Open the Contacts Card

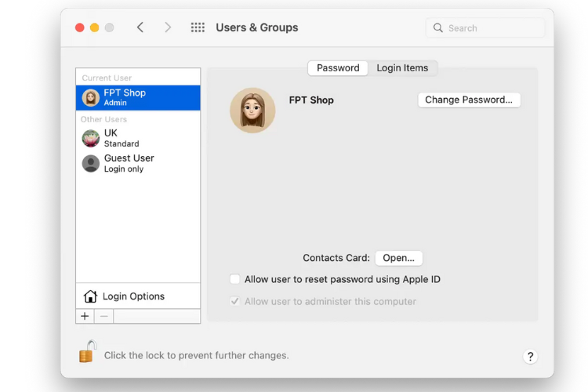pyautogui.click(x=398, y=258)
